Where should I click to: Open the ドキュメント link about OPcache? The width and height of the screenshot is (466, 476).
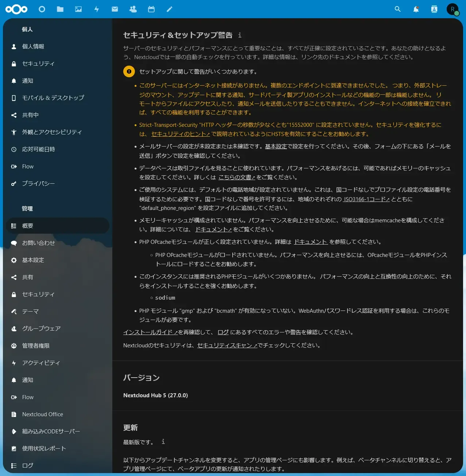[x=311, y=242]
